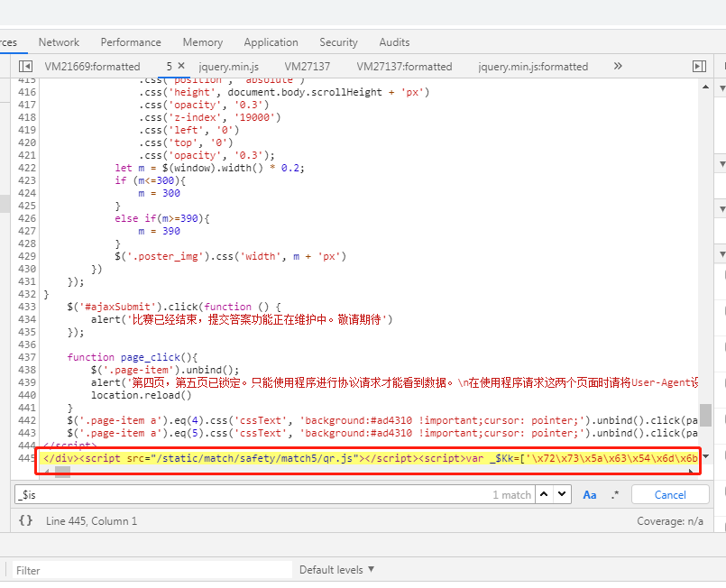The image size is (726, 588).
Task: Click the vertical scrollbar thumb in code editor
Action: 705,415
